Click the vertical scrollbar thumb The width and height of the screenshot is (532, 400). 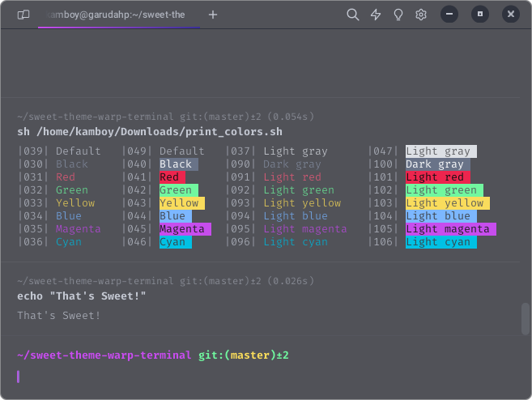click(526, 319)
